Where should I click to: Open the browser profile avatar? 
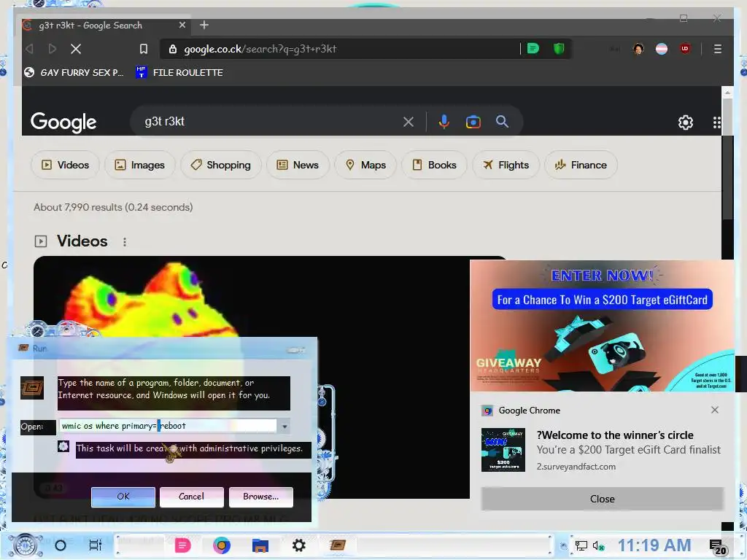click(x=638, y=49)
